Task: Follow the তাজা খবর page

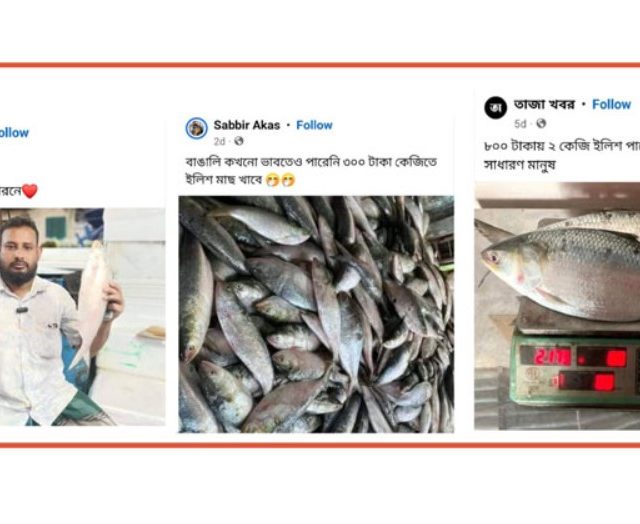Action: (x=611, y=104)
